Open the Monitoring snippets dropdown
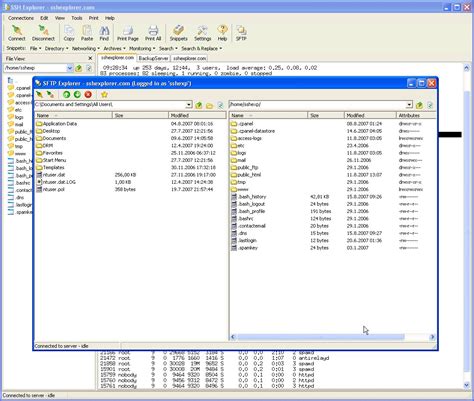This screenshot has height=401, width=474. click(x=142, y=49)
